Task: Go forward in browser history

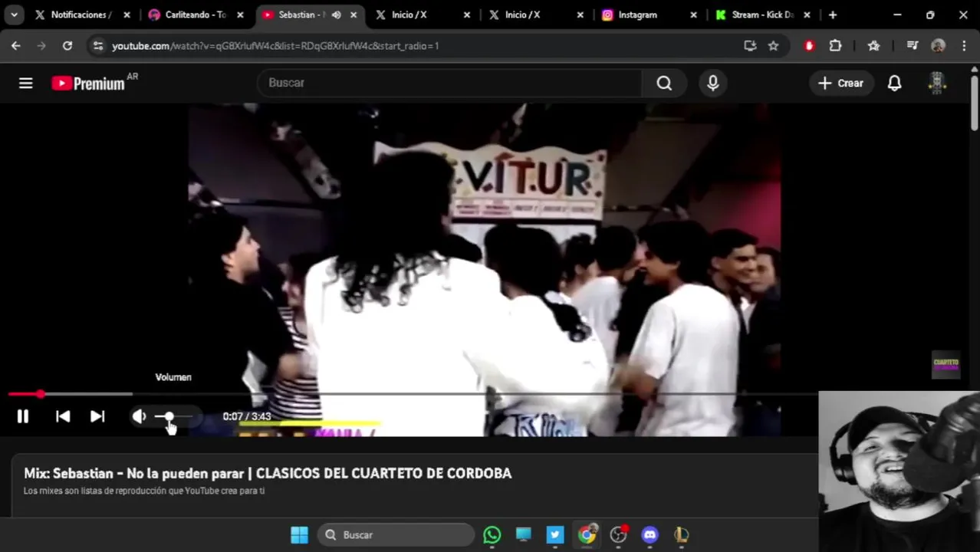Action: tap(41, 46)
